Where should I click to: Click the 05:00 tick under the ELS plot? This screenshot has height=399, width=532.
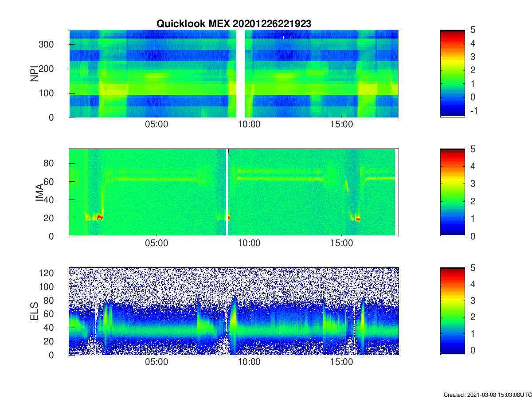156,362
